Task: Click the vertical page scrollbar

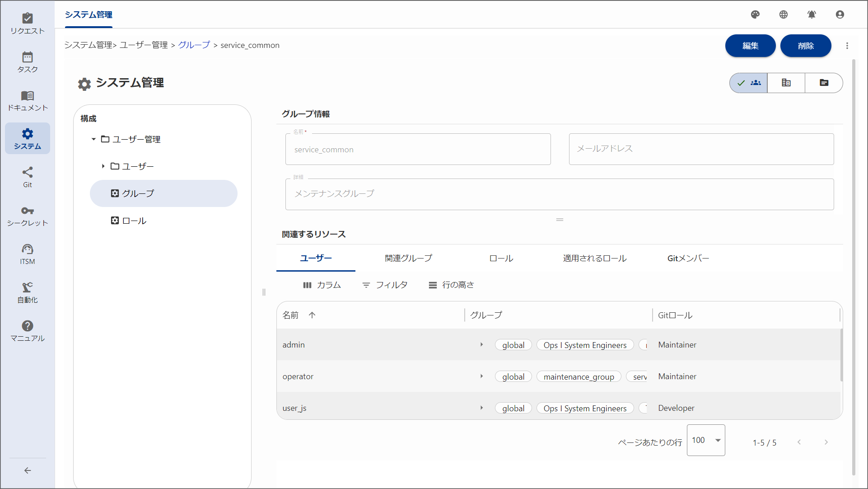Action: [x=854, y=267]
